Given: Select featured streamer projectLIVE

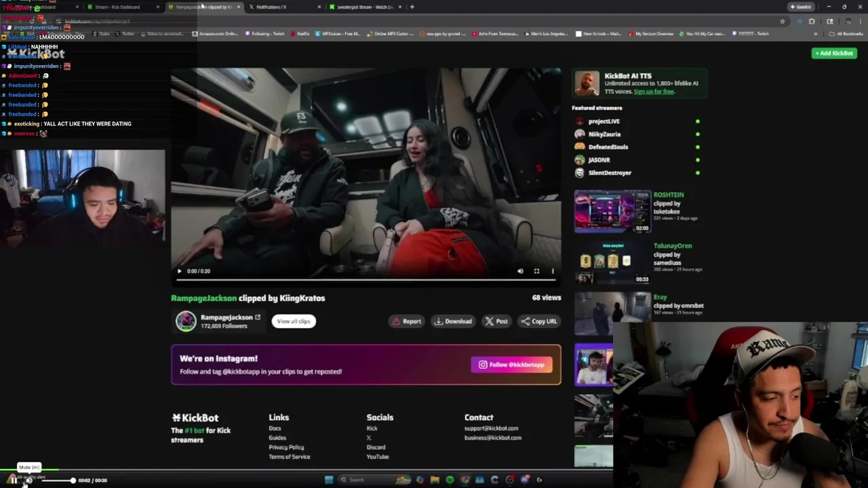Looking at the screenshot, I should (604, 121).
